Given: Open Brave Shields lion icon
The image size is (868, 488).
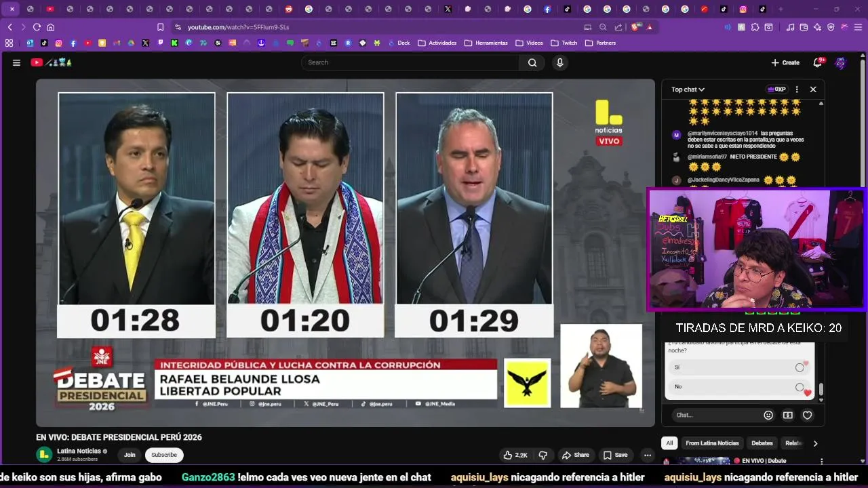Looking at the screenshot, I should (635, 27).
